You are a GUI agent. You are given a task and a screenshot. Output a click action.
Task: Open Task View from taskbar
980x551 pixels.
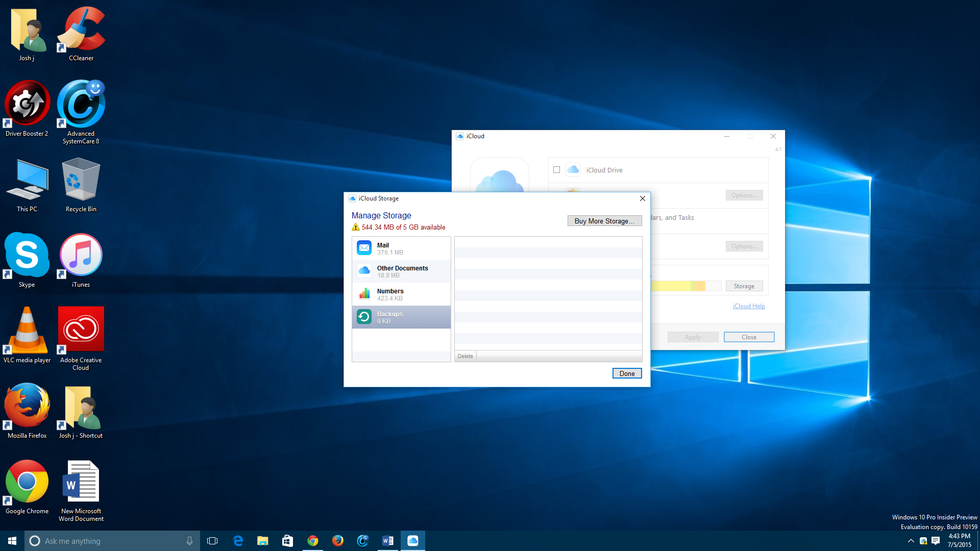coord(212,541)
